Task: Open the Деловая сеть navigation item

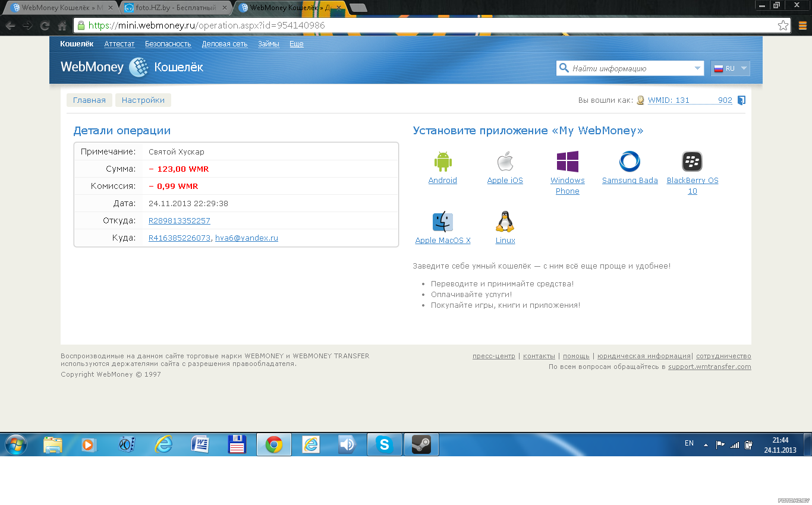Action: [x=225, y=44]
